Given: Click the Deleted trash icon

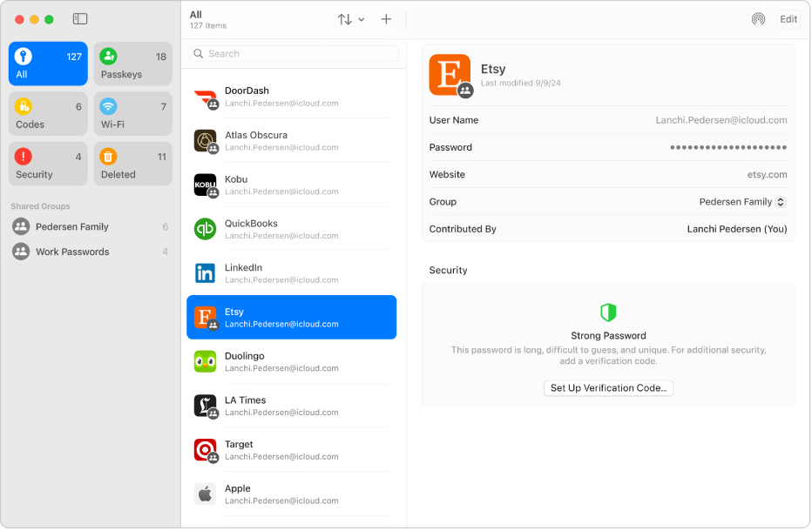Looking at the screenshot, I should [108, 157].
